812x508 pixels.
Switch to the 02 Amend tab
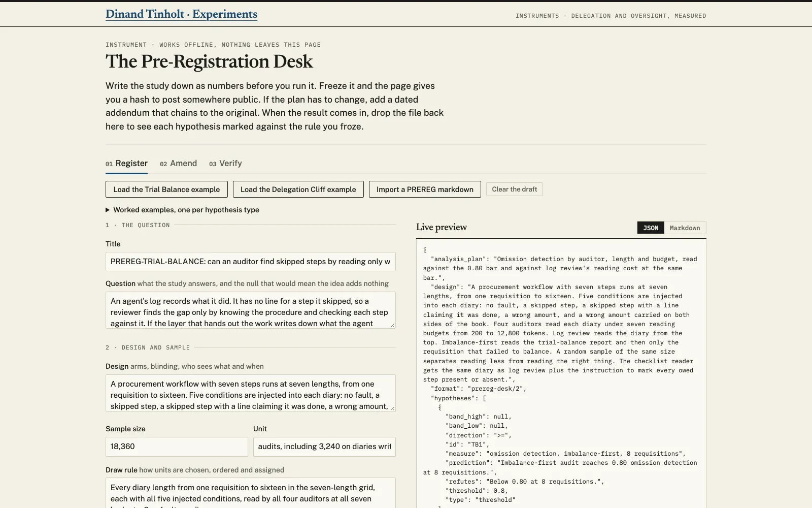point(178,163)
